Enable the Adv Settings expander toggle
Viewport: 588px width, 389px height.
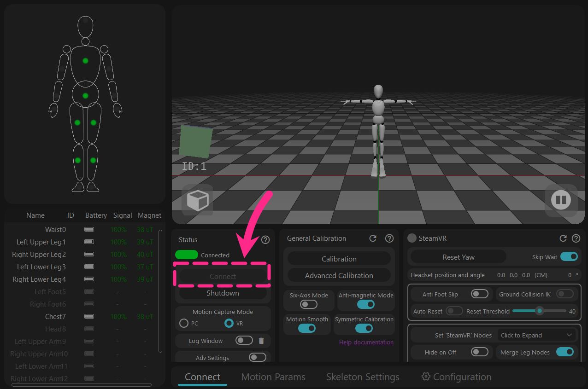(257, 357)
